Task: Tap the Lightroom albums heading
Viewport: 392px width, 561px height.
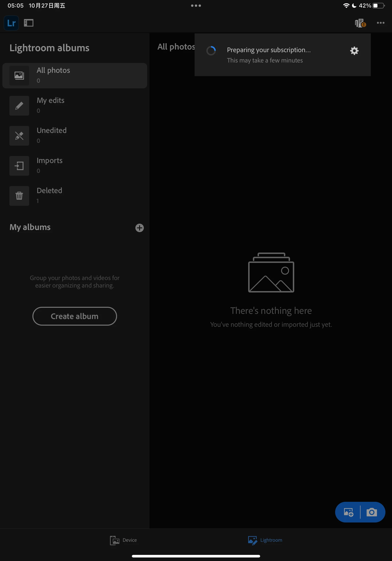Action: point(49,48)
